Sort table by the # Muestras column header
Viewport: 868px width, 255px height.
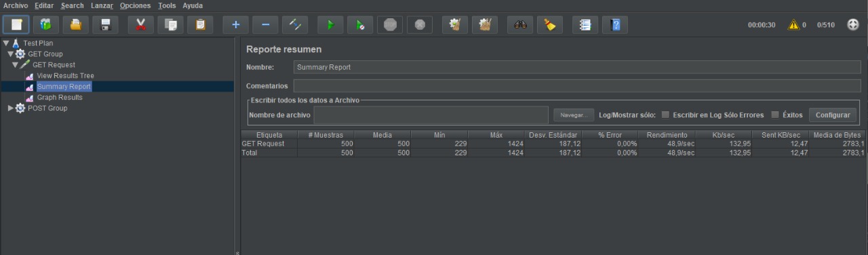(x=325, y=135)
